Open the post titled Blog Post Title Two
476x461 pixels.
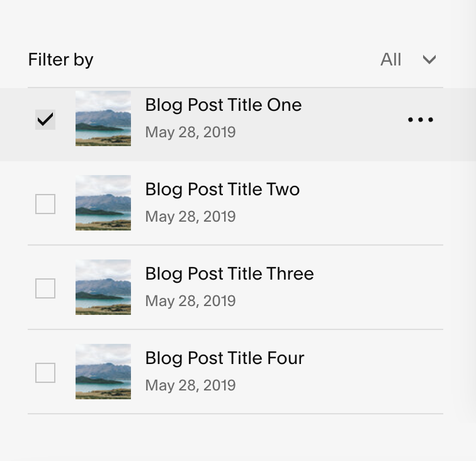[222, 190]
